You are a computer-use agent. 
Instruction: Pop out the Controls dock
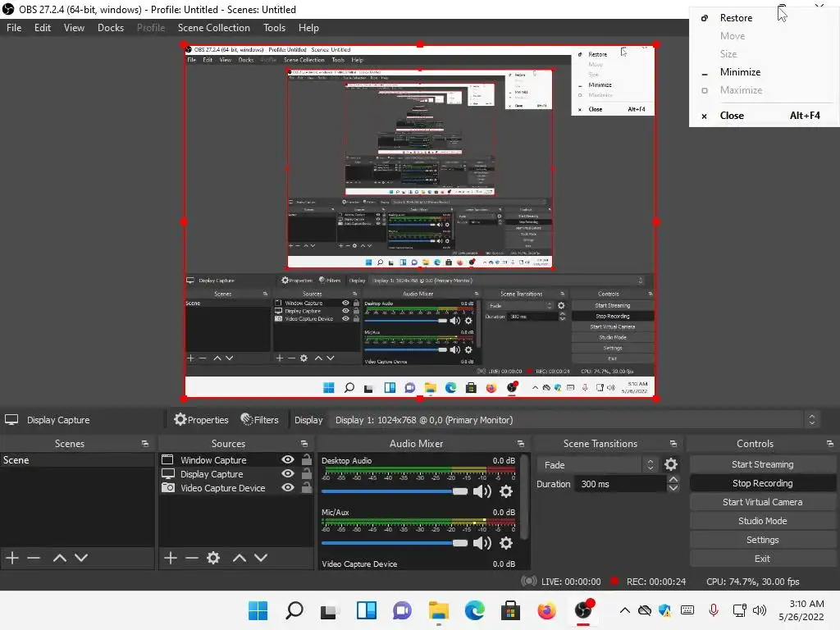[x=830, y=444]
